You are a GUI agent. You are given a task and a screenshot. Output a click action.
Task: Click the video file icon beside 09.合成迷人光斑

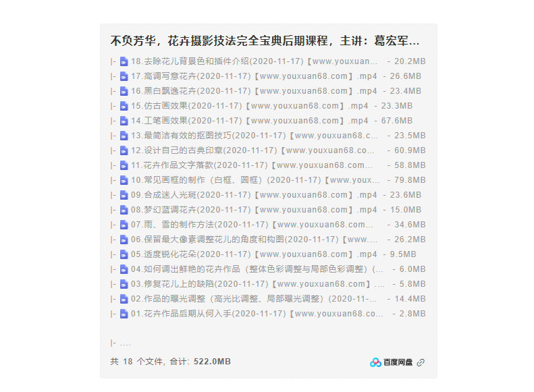pyautogui.click(x=124, y=195)
